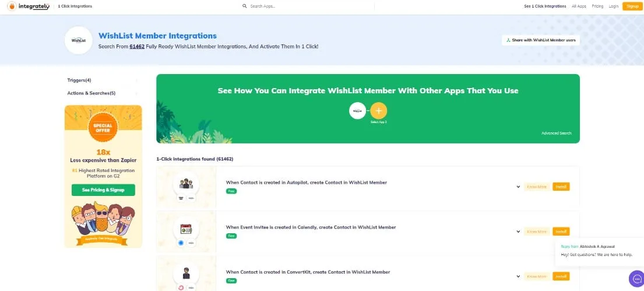644x291 pixels.
Task: Click Know More for the ConvertKit integration
Action: (x=537, y=276)
